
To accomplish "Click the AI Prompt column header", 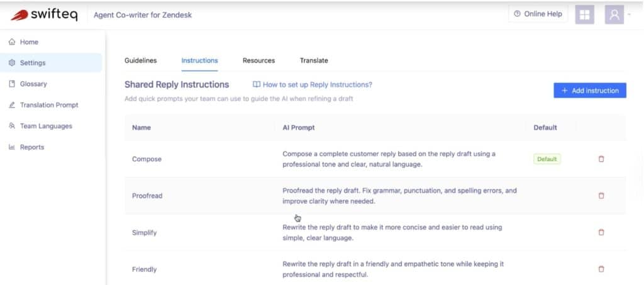I will [299, 128].
